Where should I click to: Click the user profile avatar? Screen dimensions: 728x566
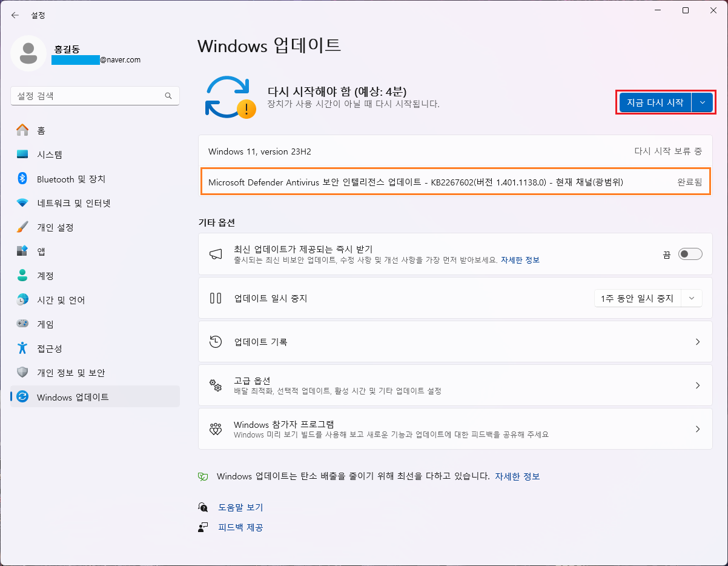pos(28,53)
